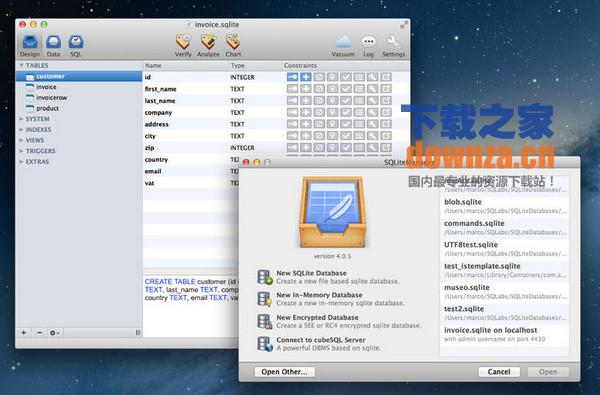Click the Constraints column header

click(346, 65)
